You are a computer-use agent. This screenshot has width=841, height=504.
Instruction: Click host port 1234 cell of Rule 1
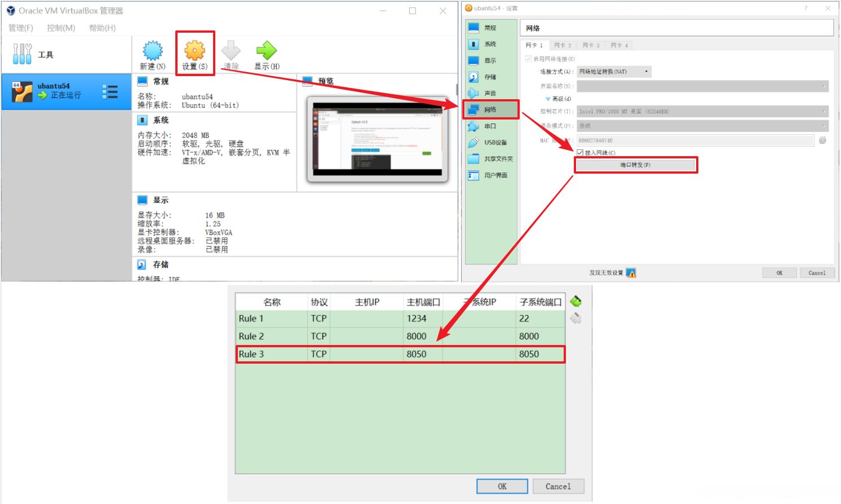point(423,319)
